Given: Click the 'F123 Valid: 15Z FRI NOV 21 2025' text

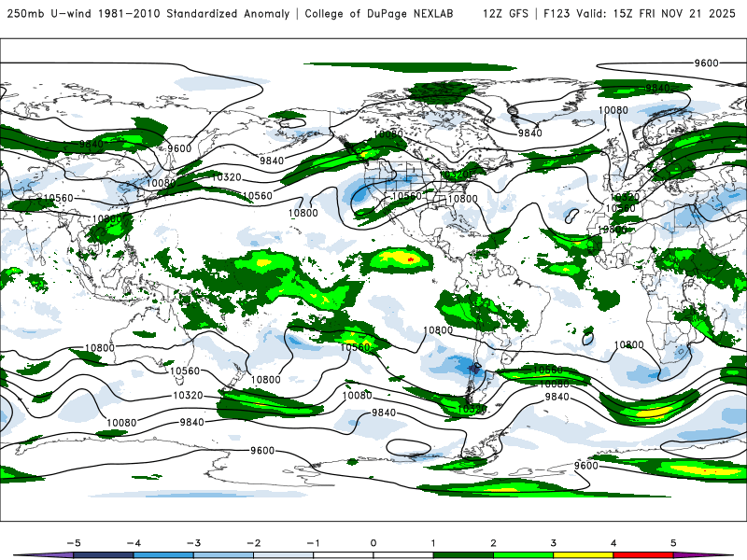Looking at the screenshot, I should [640, 13].
